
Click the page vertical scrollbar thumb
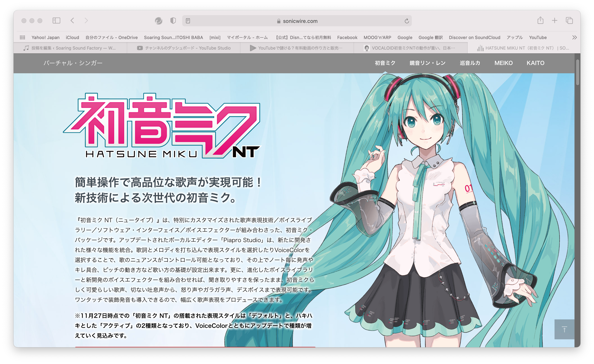point(577,72)
